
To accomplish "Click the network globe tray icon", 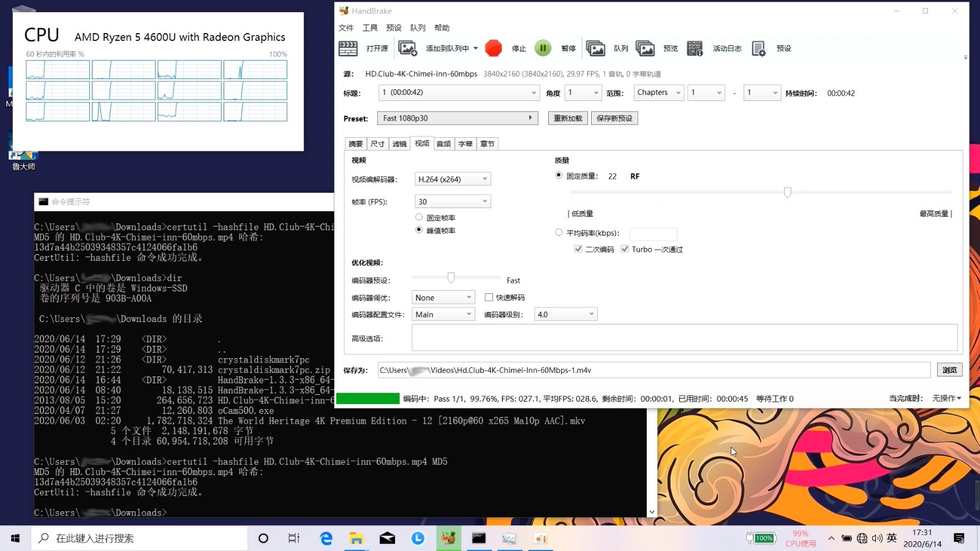I will (862, 538).
